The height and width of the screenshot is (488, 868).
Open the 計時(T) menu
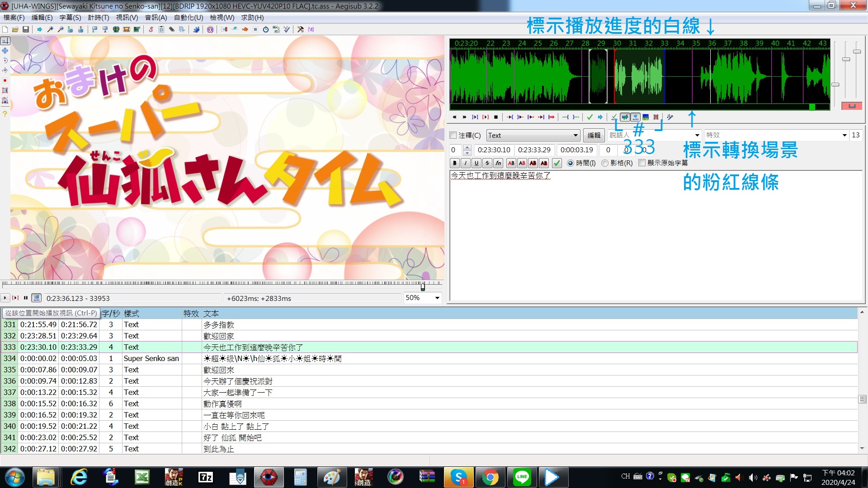98,18
